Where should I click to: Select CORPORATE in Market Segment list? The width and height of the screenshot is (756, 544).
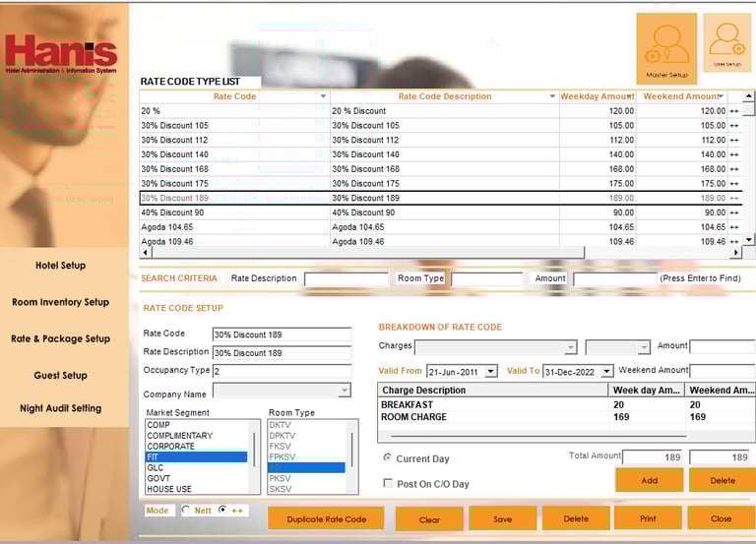click(197, 447)
